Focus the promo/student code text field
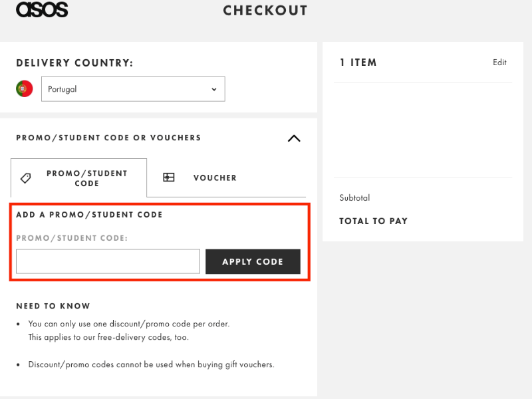 click(108, 261)
